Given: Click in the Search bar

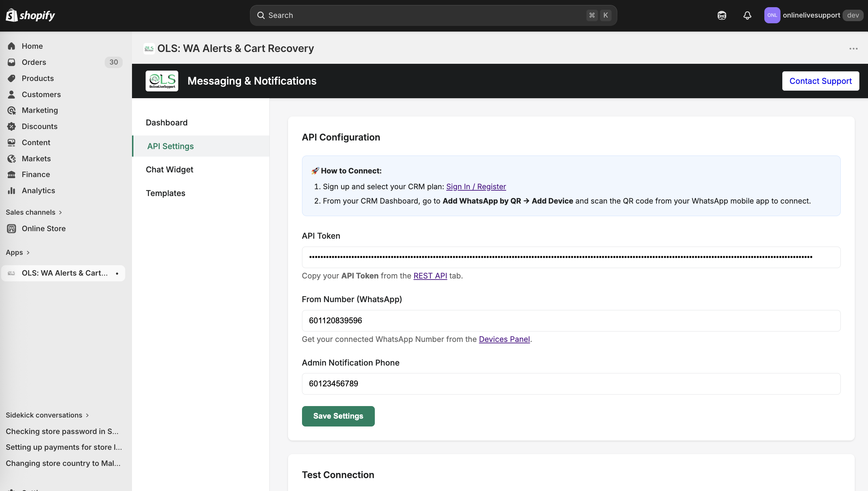Looking at the screenshot, I should tap(433, 15).
